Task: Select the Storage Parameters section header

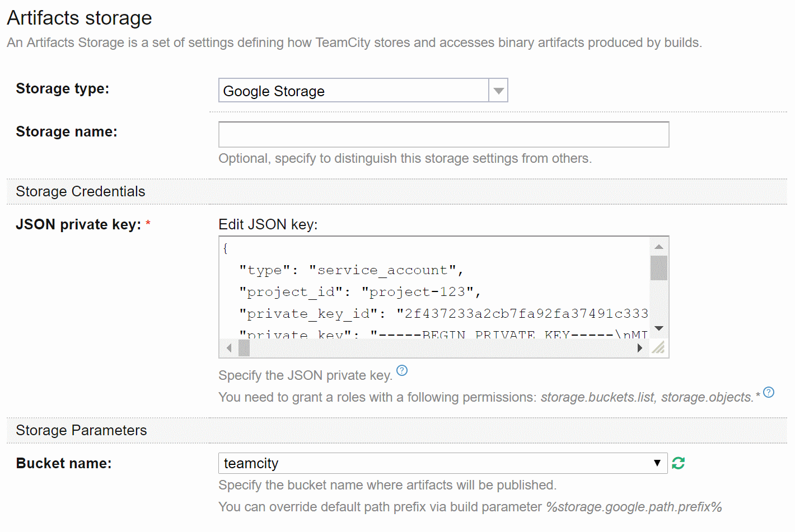Action: (x=81, y=430)
